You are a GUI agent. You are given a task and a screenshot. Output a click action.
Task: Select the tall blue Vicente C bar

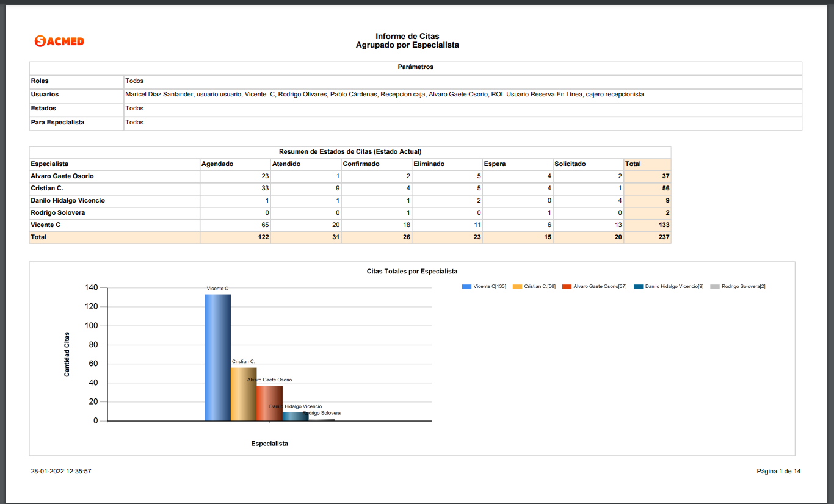coord(217,358)
